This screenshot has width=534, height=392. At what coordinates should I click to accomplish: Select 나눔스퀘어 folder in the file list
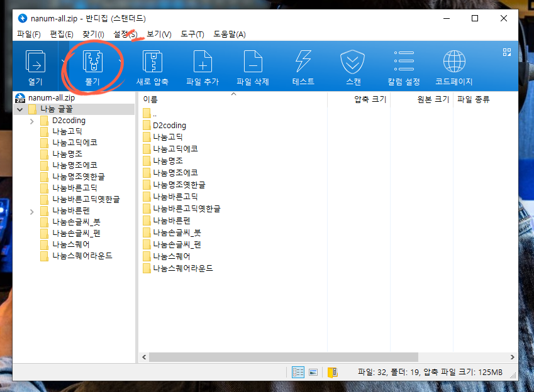(167, 256)
